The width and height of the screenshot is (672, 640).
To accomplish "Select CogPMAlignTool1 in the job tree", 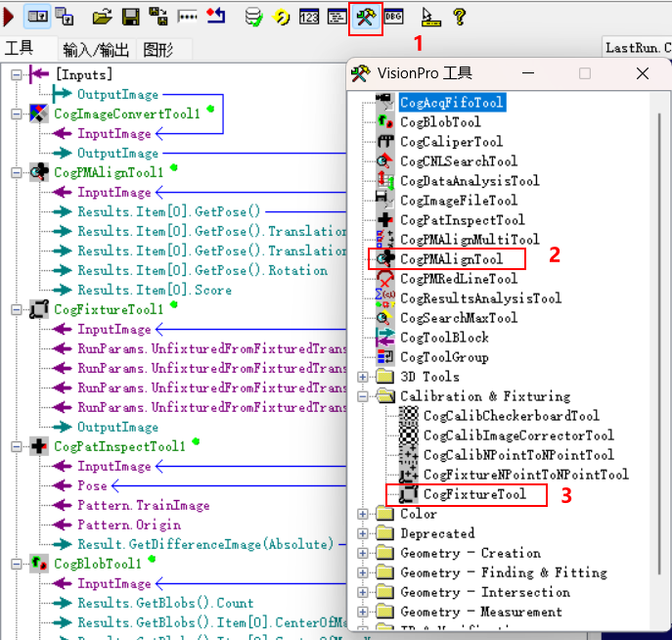I will (109, 173).
